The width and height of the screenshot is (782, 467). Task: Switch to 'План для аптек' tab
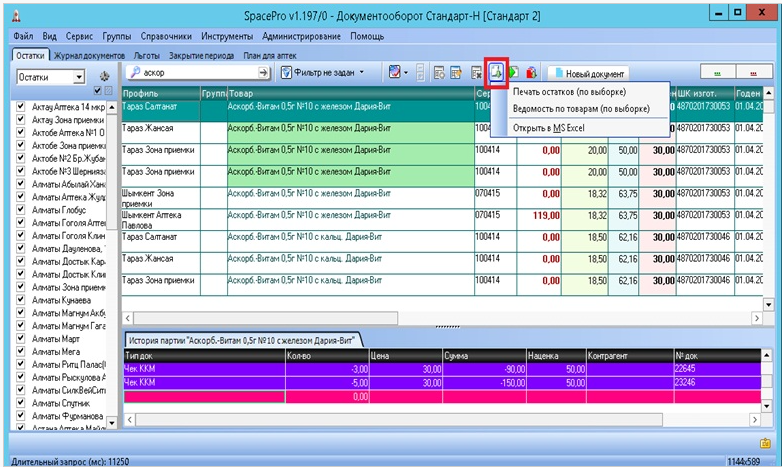pyautogui.click(x=270, y=56)
